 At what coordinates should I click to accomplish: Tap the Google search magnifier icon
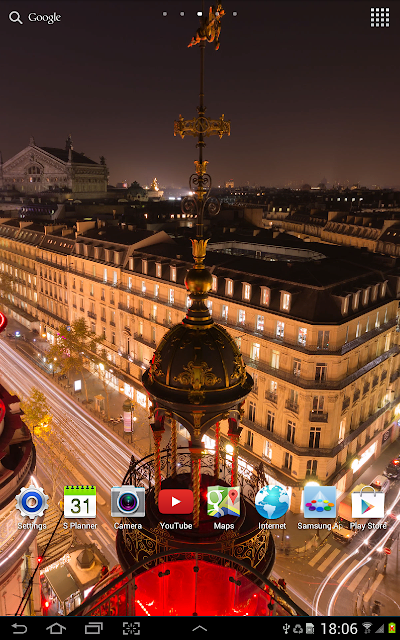pyautogui.click(x=16, y=18)
